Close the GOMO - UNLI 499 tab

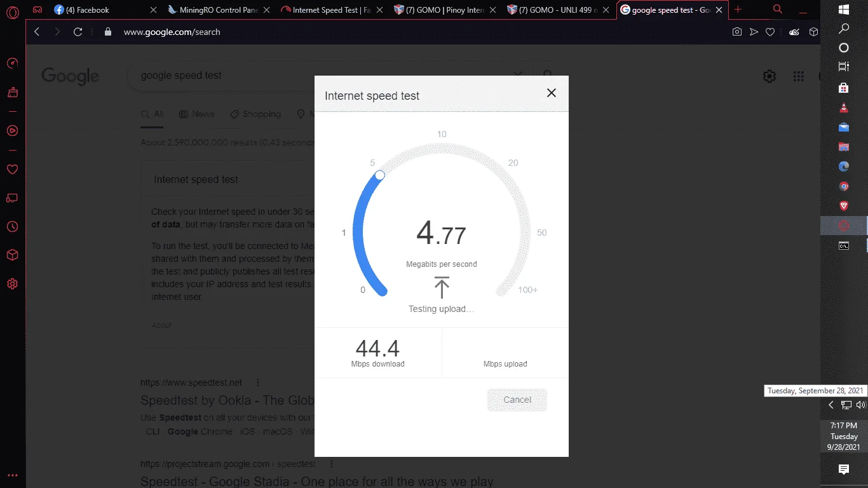607,10
